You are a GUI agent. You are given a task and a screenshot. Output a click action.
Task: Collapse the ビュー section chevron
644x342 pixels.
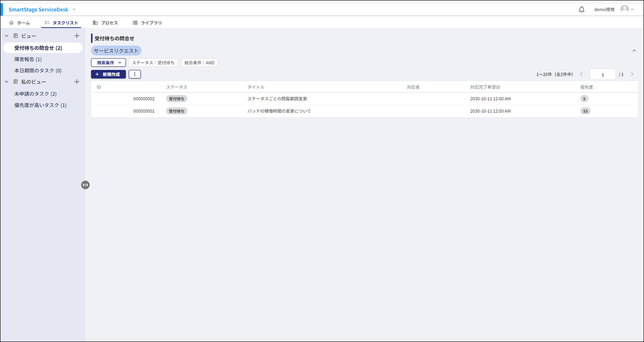[7, 36]
